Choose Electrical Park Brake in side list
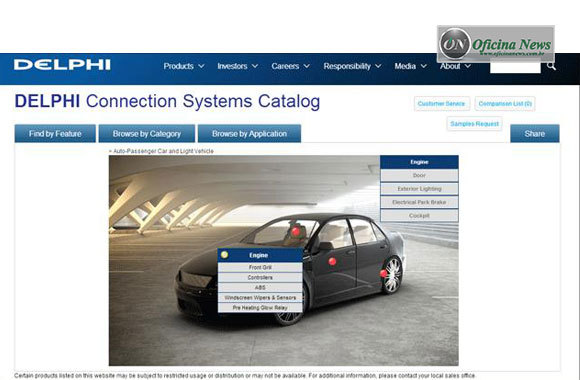Image resolution: width=580 pixels, height=380 pixels. click(419, 202)
